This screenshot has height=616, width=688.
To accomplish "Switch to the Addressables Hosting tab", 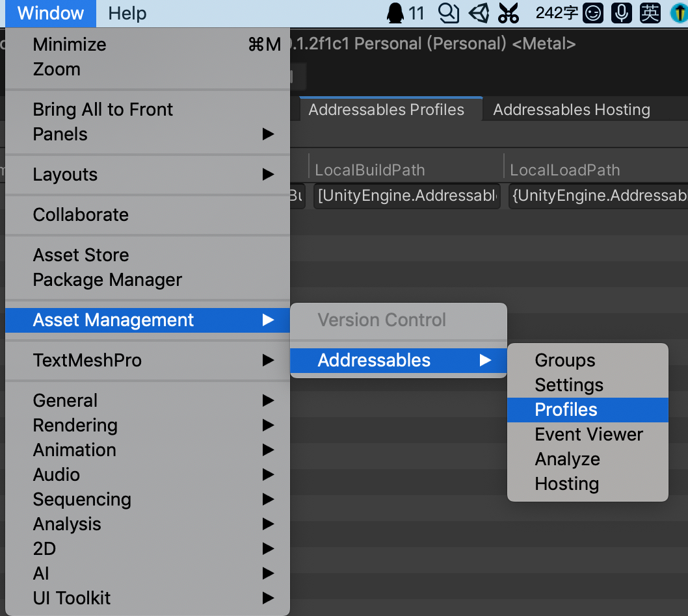I will pos(571,109).
